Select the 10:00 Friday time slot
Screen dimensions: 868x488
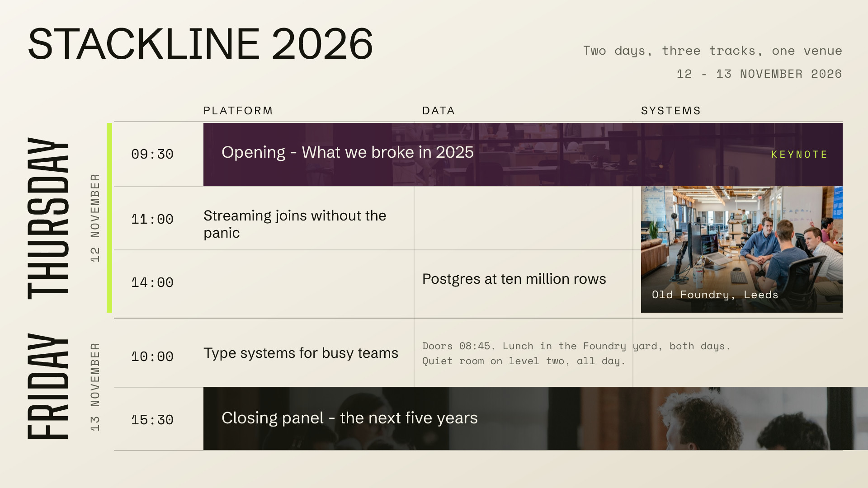tap(152, 357)
